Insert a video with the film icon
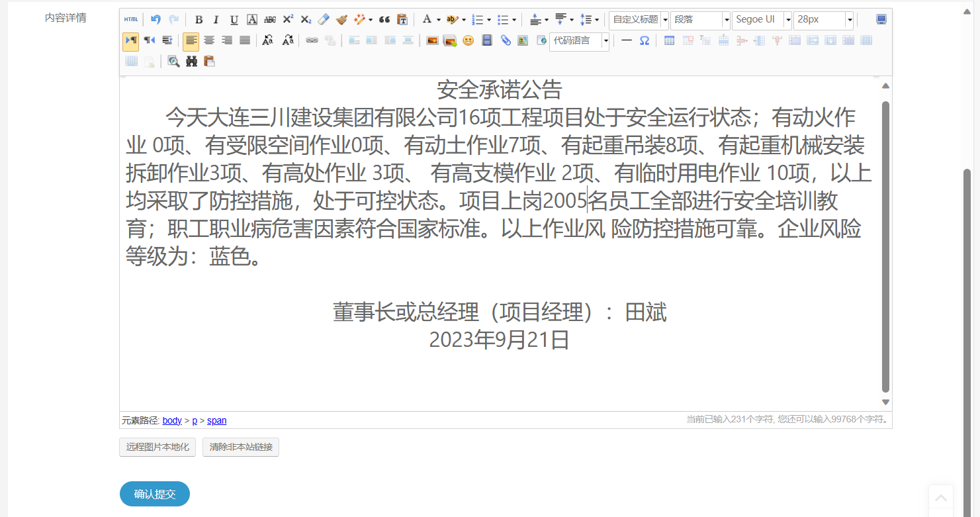980x517 pixels. 487,41
